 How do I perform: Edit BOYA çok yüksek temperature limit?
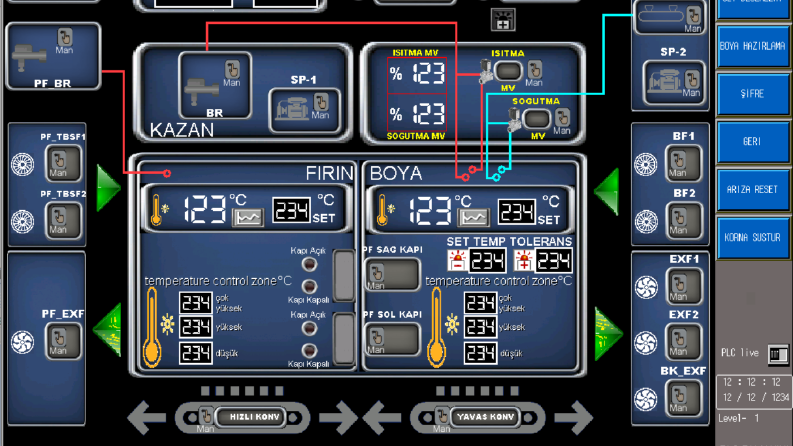(480, 303)
